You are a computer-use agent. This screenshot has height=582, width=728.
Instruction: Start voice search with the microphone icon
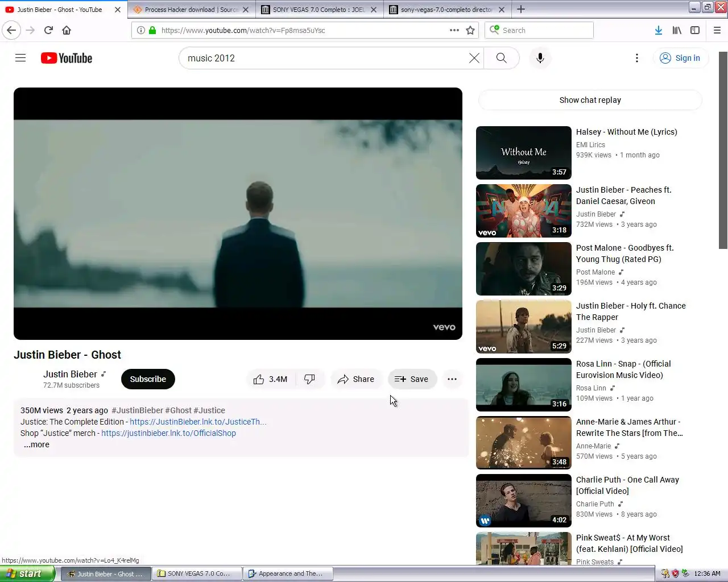(x=540, y=58)
